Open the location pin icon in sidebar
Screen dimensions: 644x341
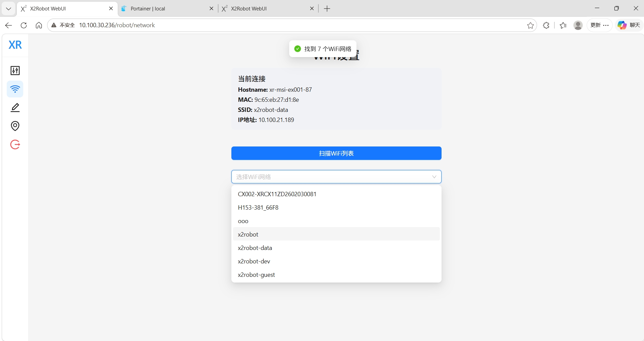15,126
